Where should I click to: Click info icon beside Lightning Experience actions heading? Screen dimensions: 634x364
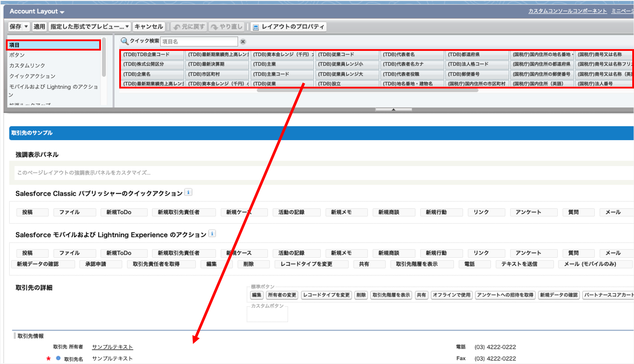coord(212,233)
